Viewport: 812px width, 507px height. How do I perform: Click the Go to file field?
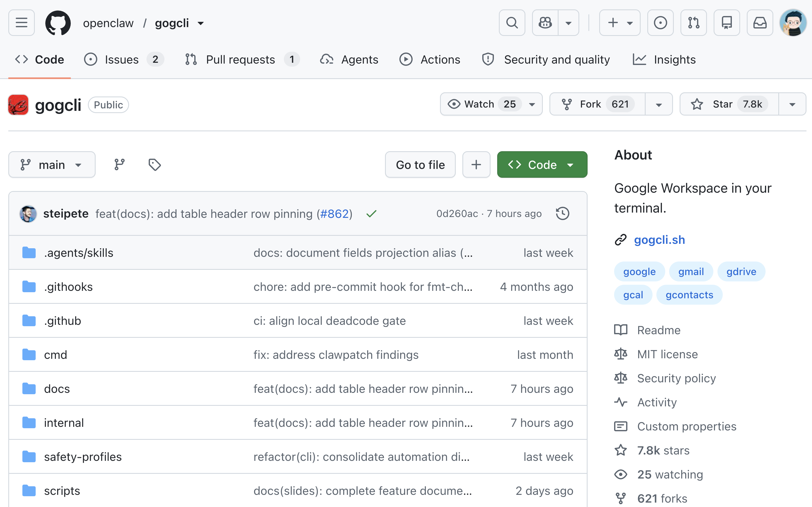(x=420, y=165)
